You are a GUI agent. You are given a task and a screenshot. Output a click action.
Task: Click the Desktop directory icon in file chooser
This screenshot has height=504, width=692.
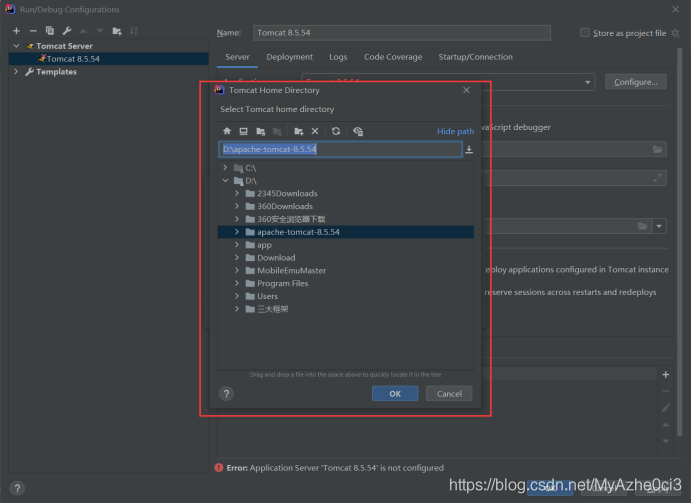[x=243, y=131]
